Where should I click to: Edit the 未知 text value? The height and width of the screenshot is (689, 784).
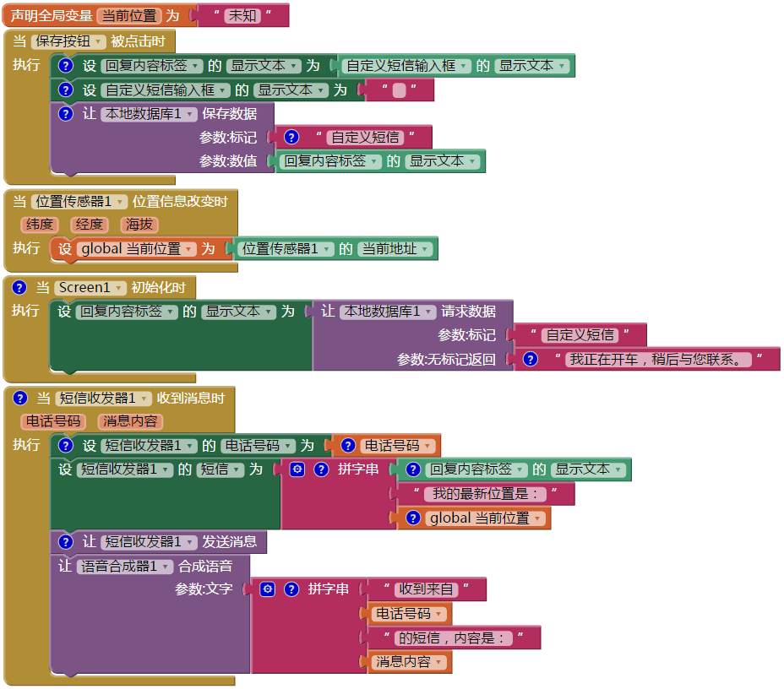pyautogui.click(x=242, y=15)
